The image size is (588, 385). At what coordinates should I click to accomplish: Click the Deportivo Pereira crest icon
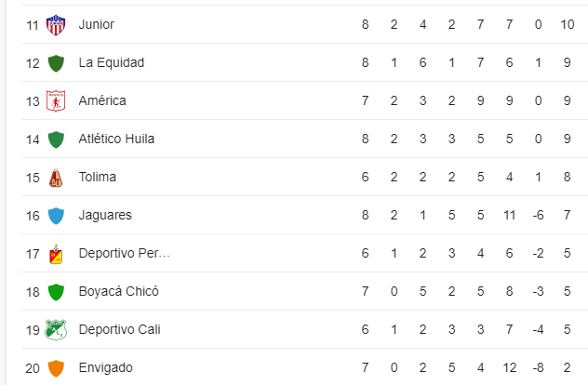tap(56, 254)
